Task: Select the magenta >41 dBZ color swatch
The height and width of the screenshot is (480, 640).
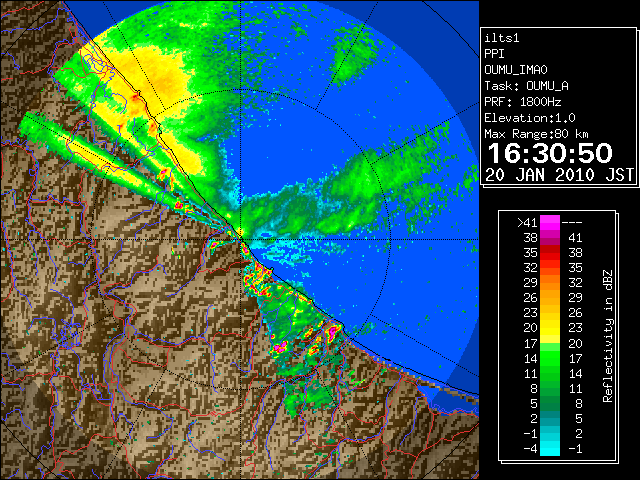Action: coord(550,223)
